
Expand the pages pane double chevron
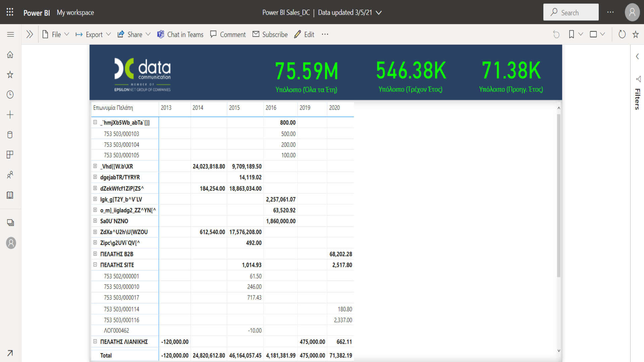pyautogui.click(x=30, y=35)
